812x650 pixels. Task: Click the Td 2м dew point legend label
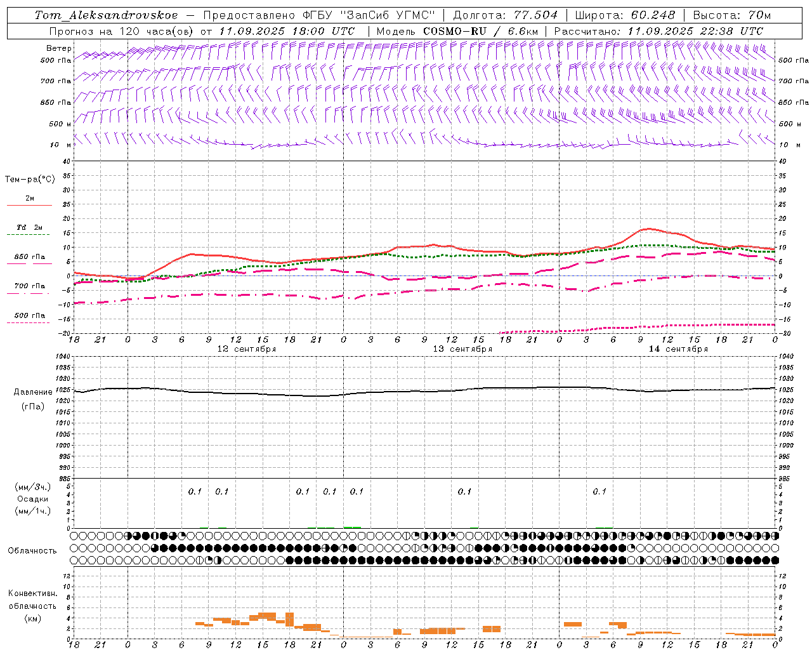(x=29, y=227)
